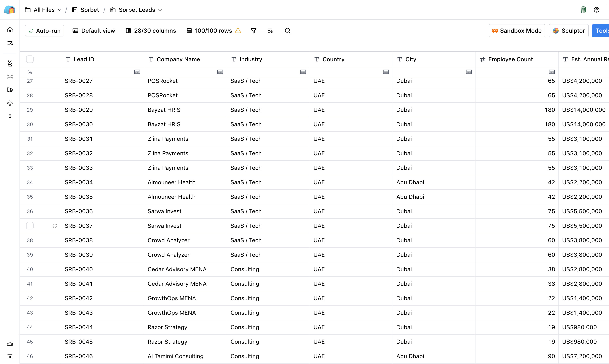This screenshot has height=364, width=609.
Task: Open the Sorbet breadcrumb
Action: pyautogui.click(x=85, y=10)
